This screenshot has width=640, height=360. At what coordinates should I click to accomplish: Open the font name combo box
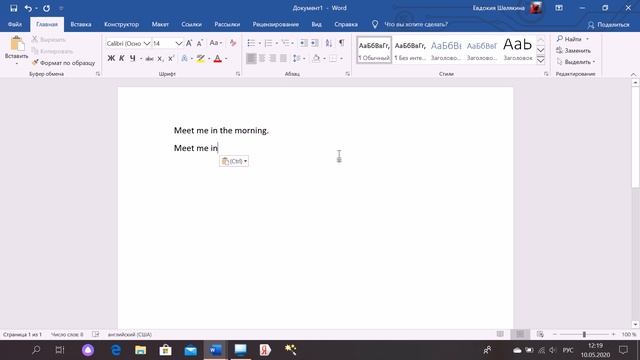tap(128, 43)
